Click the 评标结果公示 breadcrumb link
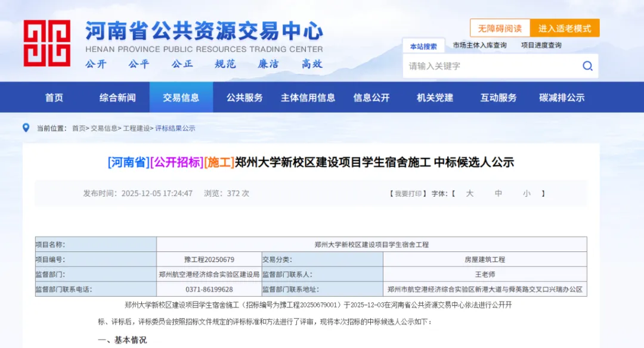The height and width of the screenshot is (348, 644). point(175,129)
